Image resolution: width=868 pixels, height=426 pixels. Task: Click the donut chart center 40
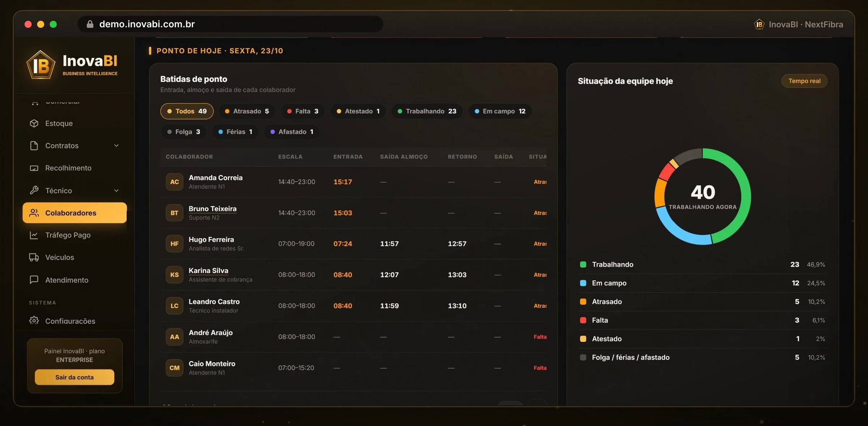(703, 192)
